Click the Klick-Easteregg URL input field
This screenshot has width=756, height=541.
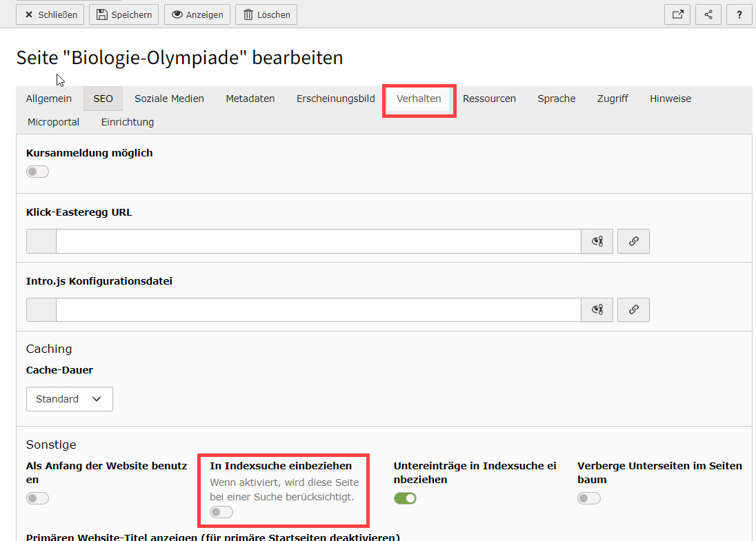tap(319, 241)
